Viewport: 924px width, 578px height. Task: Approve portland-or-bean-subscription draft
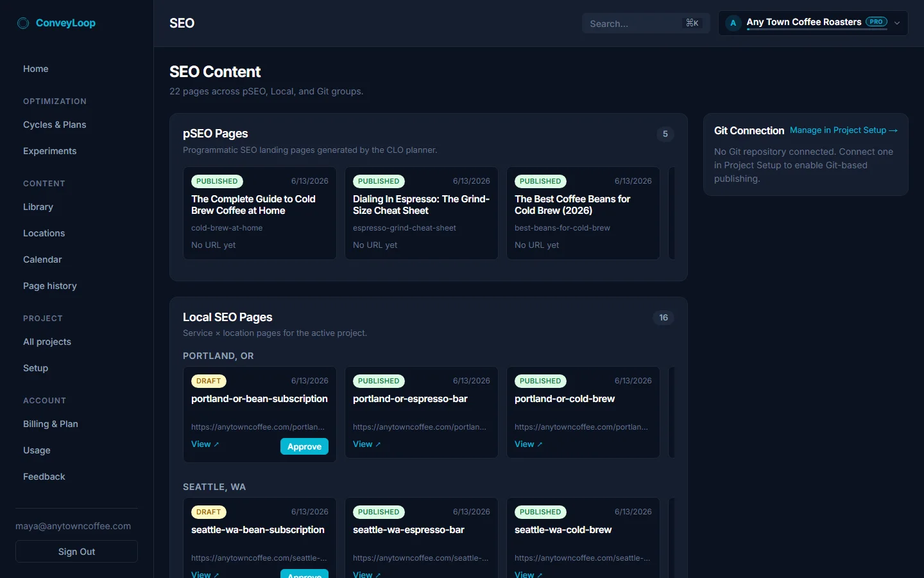tap(304, 446)
